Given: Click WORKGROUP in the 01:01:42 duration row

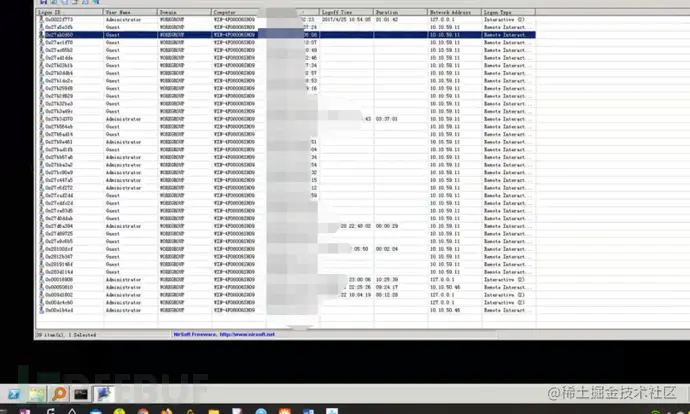Looking at the screenshot, I should point(172,20).
